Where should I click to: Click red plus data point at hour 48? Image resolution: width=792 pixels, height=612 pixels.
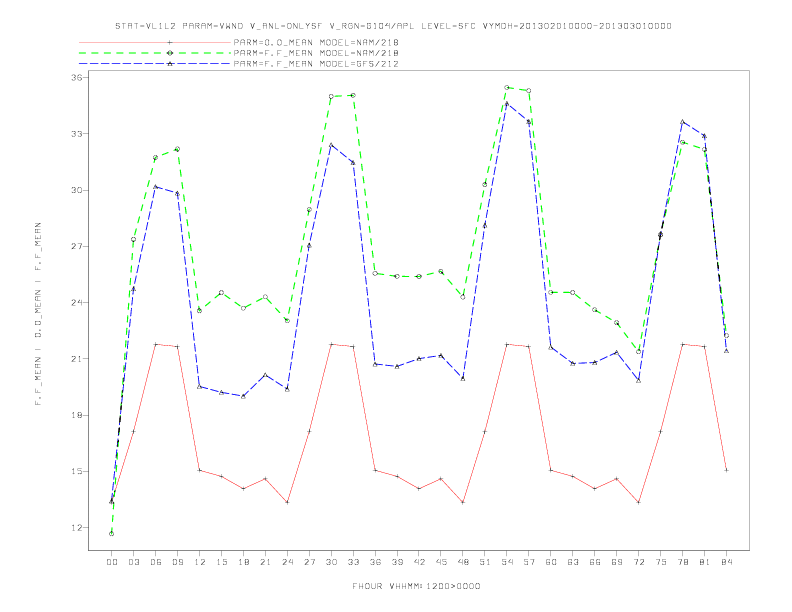463,502
